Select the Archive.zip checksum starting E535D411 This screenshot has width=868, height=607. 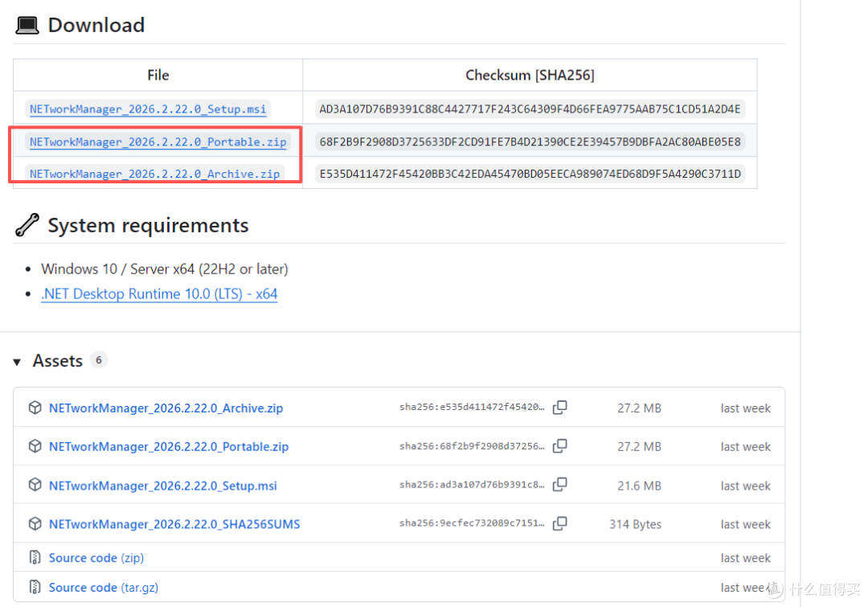click(530, 174)
